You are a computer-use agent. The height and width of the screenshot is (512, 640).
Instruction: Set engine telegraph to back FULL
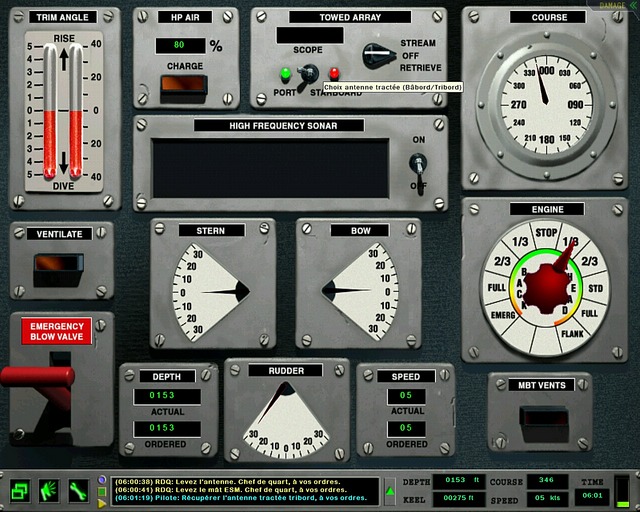[497, 287]
